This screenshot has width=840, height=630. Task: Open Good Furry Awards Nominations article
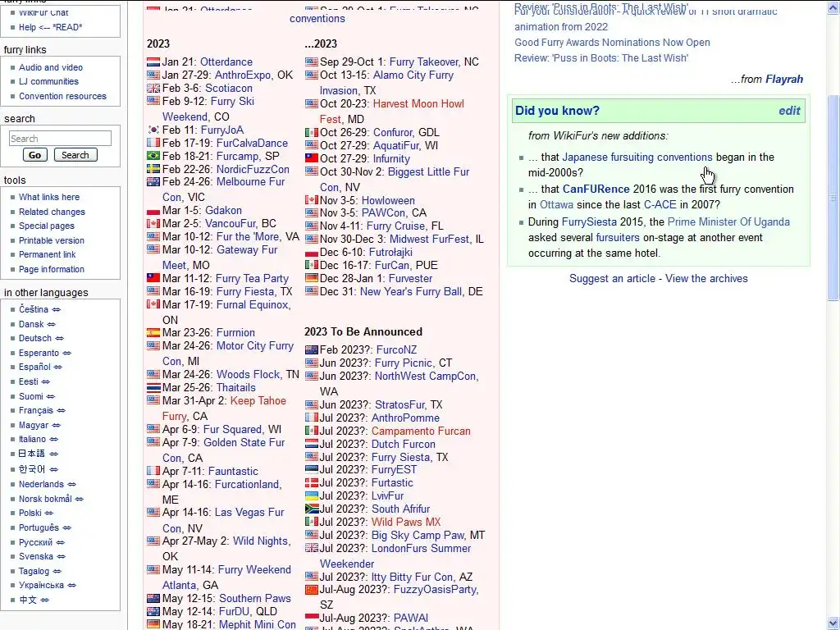point(612,43)
